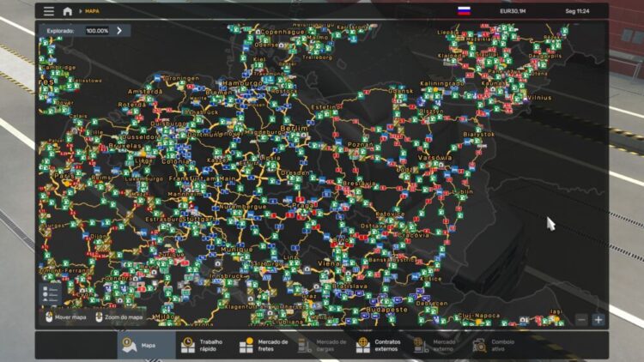Click the Explorado 100.00% value field
This screenshot has height=362, width=644.
[97, 31]
